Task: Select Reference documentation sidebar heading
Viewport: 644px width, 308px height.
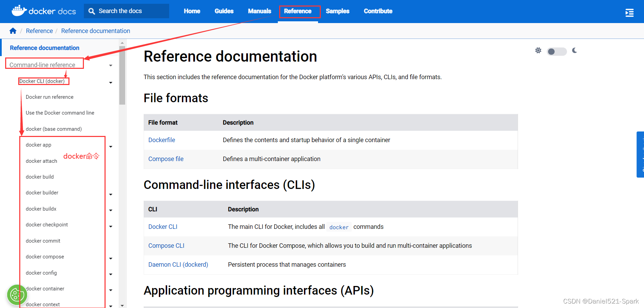Action: [x=44, y=48]
